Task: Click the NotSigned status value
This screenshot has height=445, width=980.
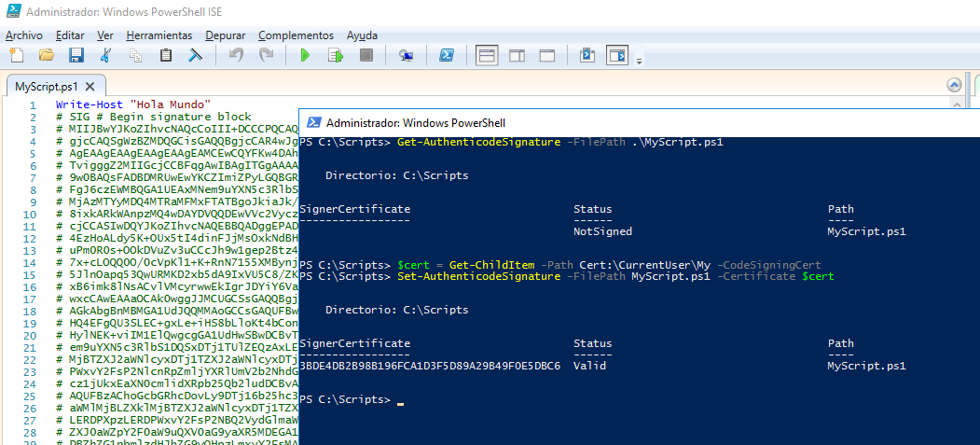Action: 602,232
